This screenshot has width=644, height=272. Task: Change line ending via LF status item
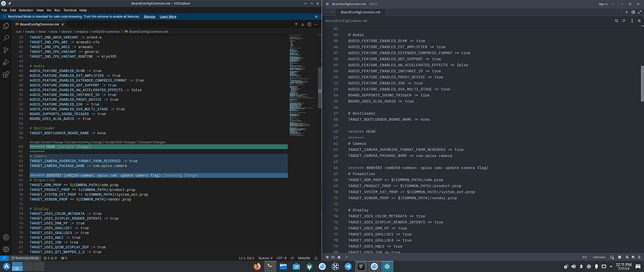tap(292, 258)
